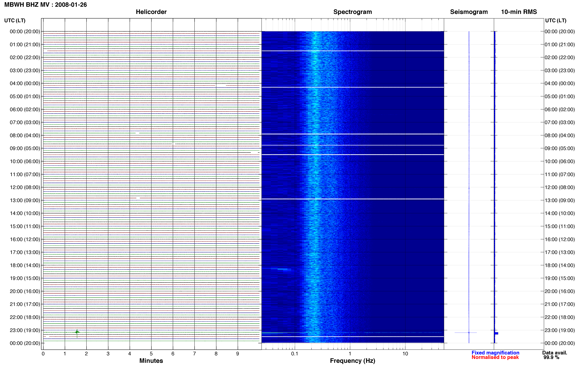Click the 'Minutes' x-axis label
The width and height of the screenshot is (588, 368).
[151, 361]
